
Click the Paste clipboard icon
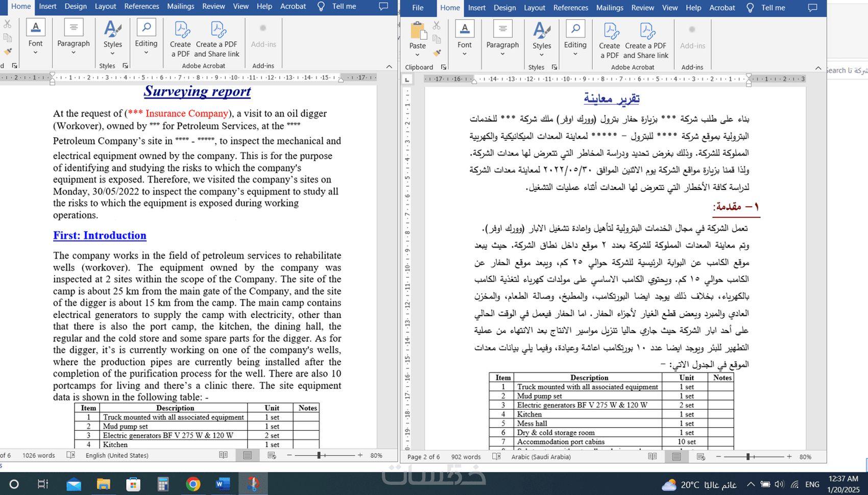(x=418, y=31)
